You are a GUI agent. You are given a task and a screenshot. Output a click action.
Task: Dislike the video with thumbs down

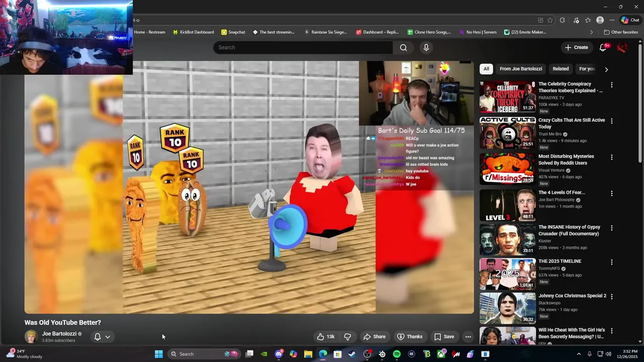coord(347,337)
